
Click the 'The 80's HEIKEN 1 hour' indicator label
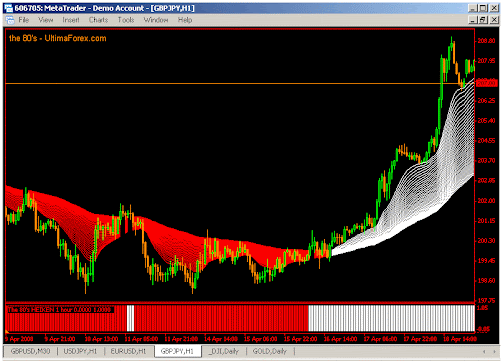60,310
